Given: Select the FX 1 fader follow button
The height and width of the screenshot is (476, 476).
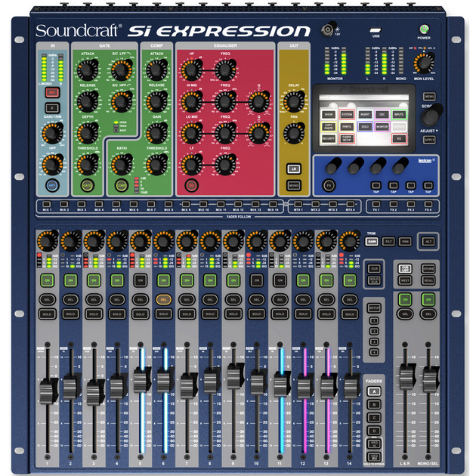Looking at the screenshot, I should point(376,204).
